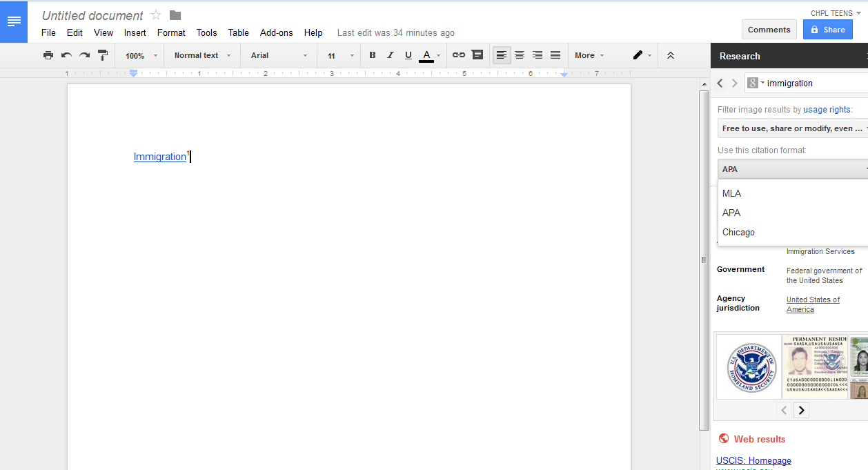Open the Format menu
The width and height of the screenshot is (868, 470).
point(171,32)
